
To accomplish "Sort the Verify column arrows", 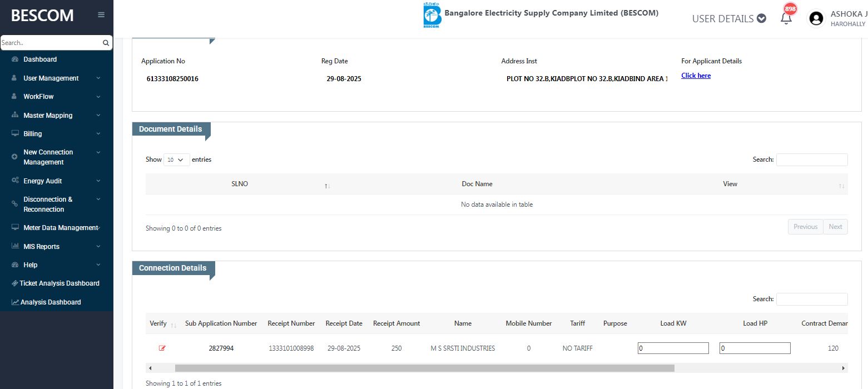I will pos(173,325).
